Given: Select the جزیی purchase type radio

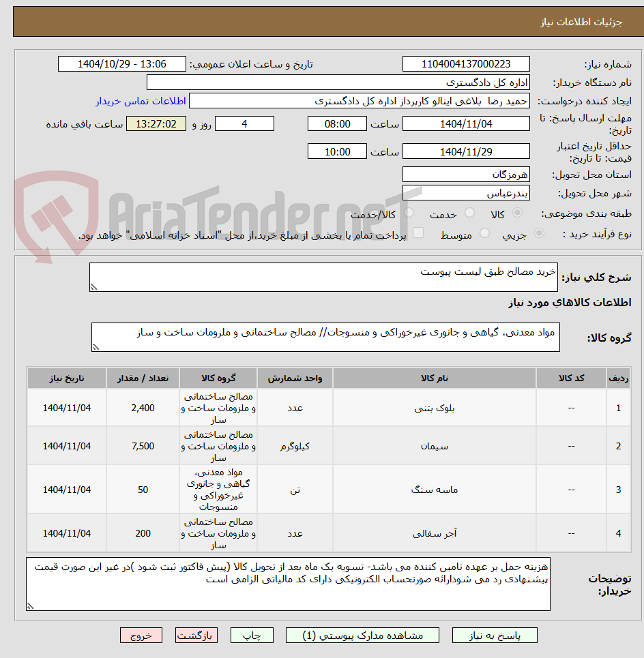Looking at the screenshot, I should click(540, 233).
